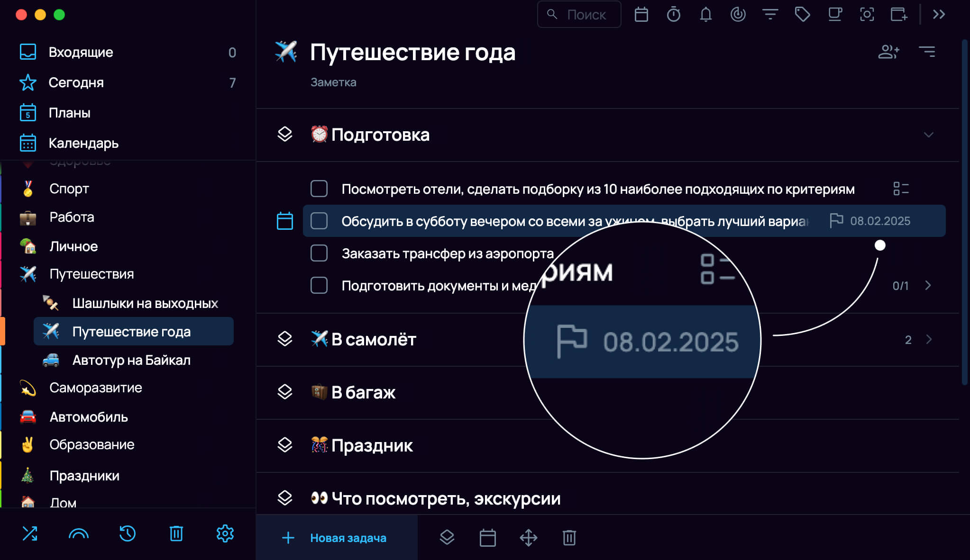Click the layers icon beside В самолёт section
This screenshot has height=560, width=970.
pyautogui.click(x=285, y=339)
